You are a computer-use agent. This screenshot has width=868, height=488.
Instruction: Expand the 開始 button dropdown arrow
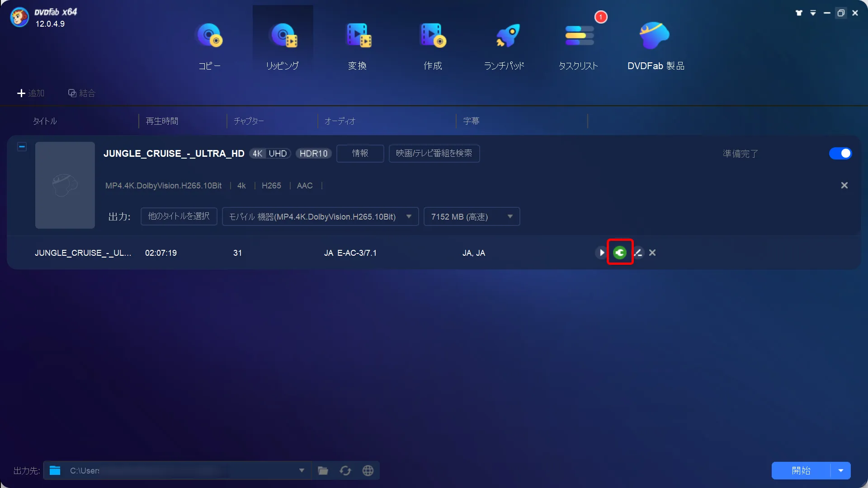(841, 470)
